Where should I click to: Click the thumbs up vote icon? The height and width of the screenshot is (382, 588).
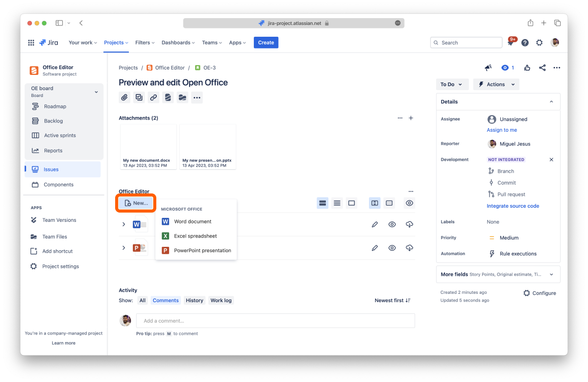pos(527,68)
